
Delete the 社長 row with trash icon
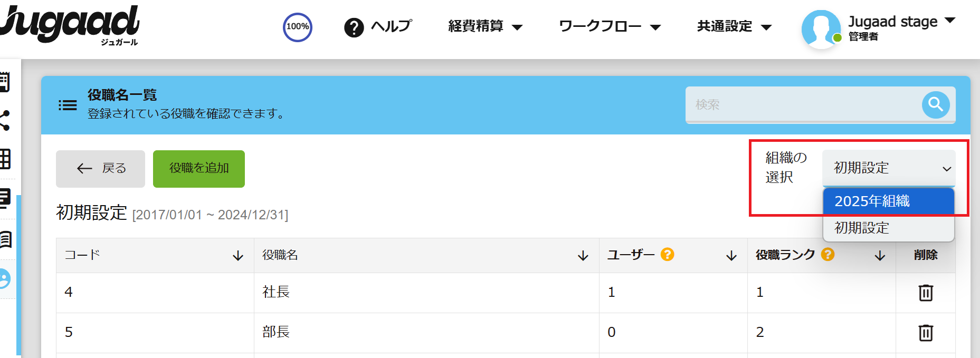coord(926,293)
